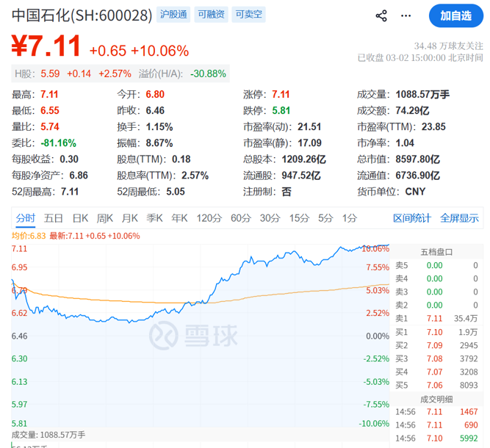490x448 pixels.
Task: Click the 雪球 watermark logo in chart
Action: coord(184,336)
